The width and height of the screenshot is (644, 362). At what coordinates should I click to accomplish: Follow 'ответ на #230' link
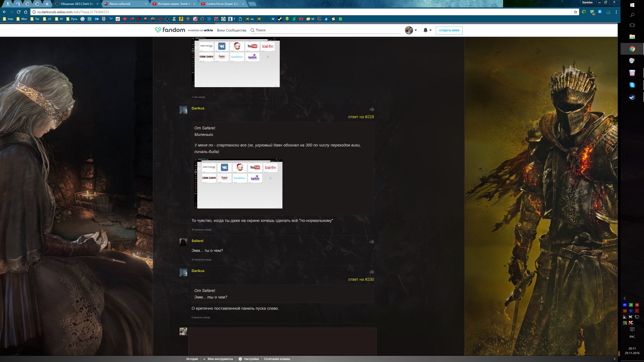(x=361, y=279)
